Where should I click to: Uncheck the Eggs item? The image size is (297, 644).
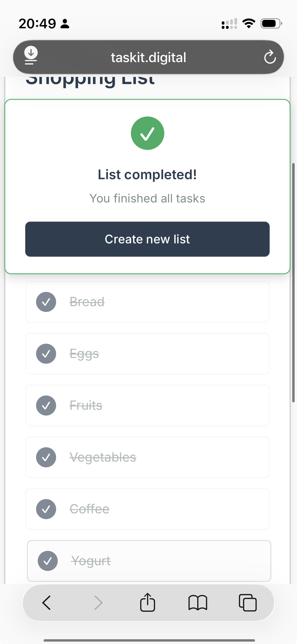[x=46, y=354]
